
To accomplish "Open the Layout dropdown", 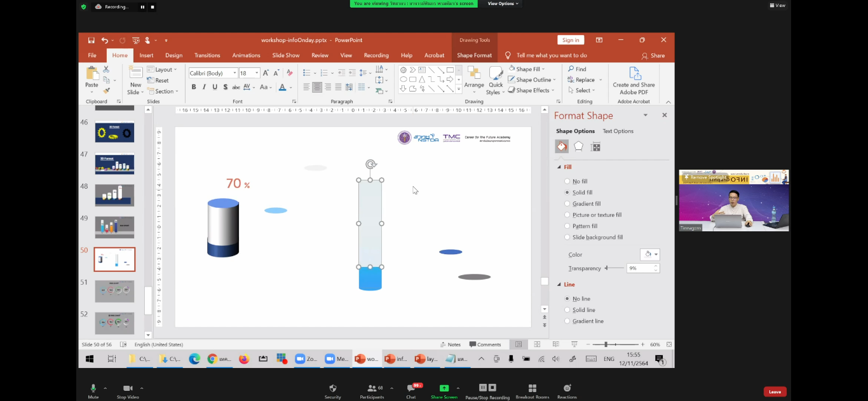I will click(162, 69).
